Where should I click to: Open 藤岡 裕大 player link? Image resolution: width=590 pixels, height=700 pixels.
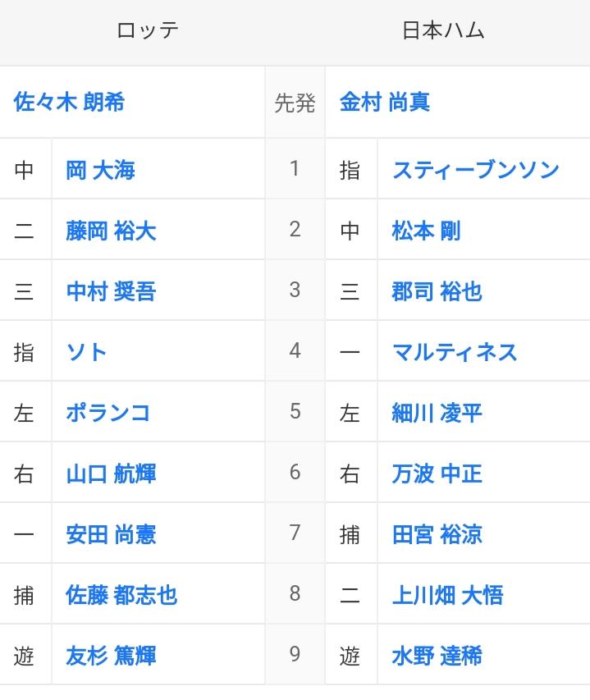point(111,231)
